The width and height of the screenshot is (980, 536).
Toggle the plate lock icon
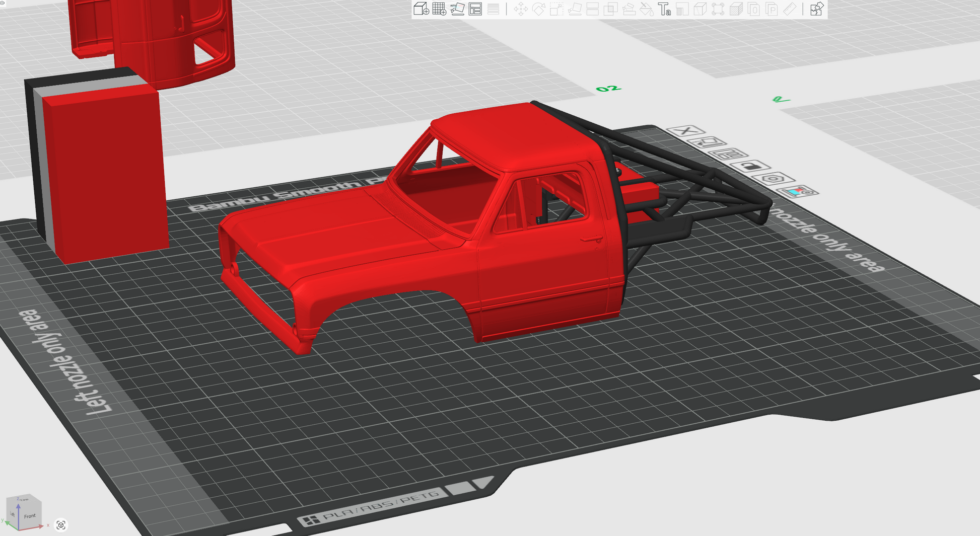point(750,166)
